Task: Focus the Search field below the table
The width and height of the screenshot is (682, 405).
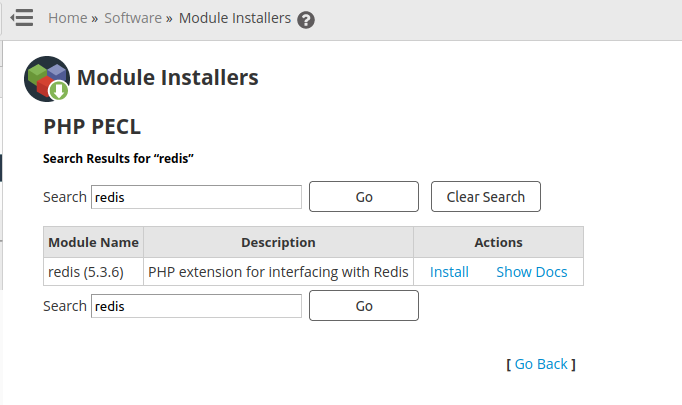Action: [x=196, y=306]
